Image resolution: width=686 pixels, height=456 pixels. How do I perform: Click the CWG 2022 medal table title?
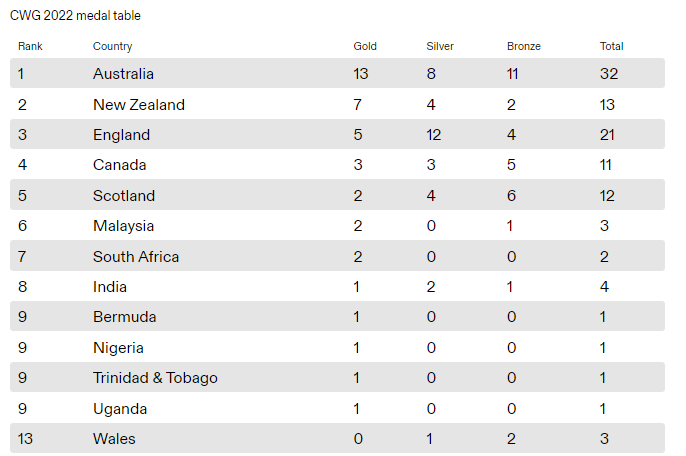(x=75, y=15)
